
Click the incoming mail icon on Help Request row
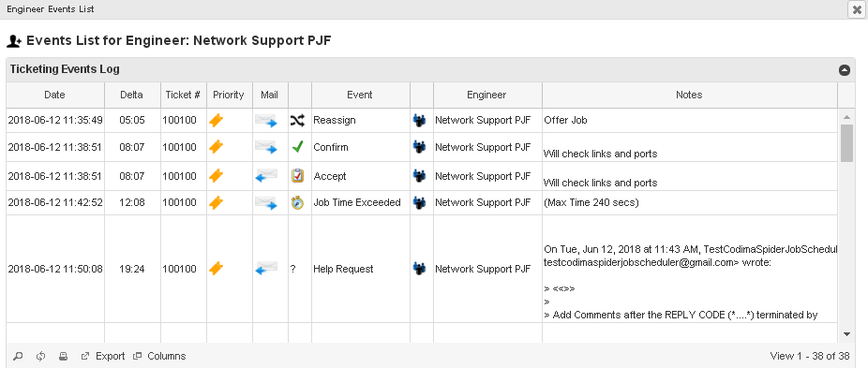tap(265, 269)
